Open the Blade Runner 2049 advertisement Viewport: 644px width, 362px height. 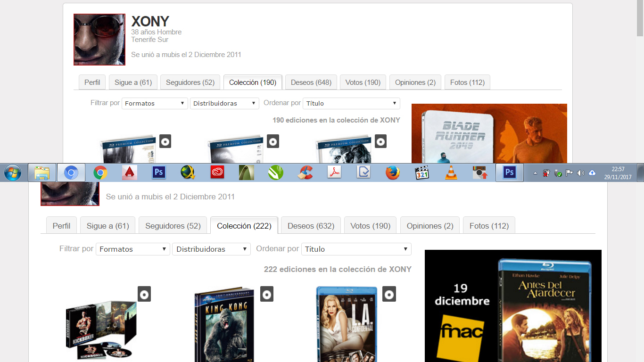(489, 133)
